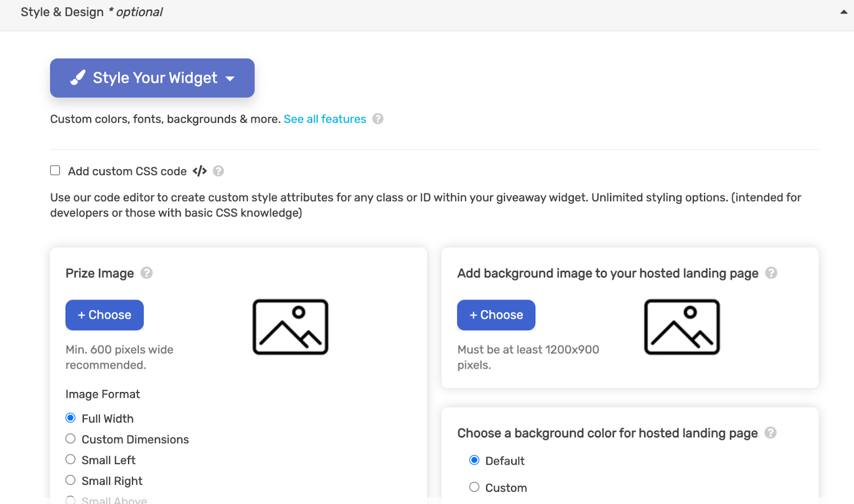Enable the Add custom CSS code checkbox

pos(55,171)
